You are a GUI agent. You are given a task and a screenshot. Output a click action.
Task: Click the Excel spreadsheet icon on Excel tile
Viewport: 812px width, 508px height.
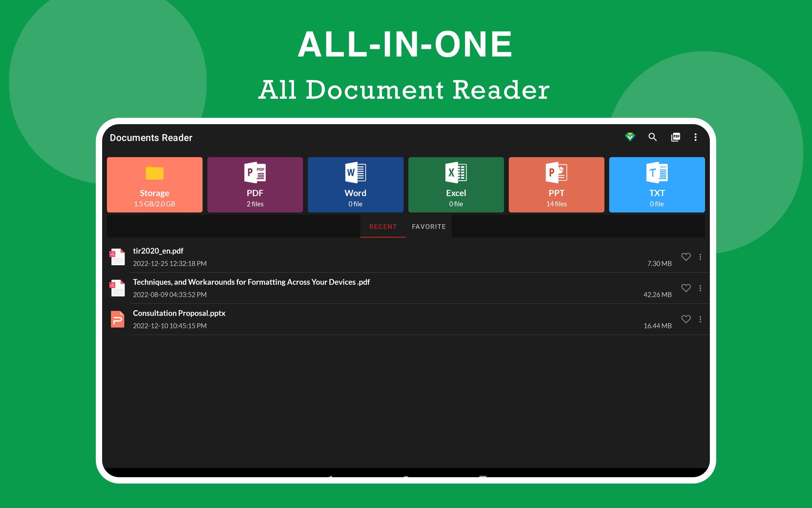click(456, 172)
